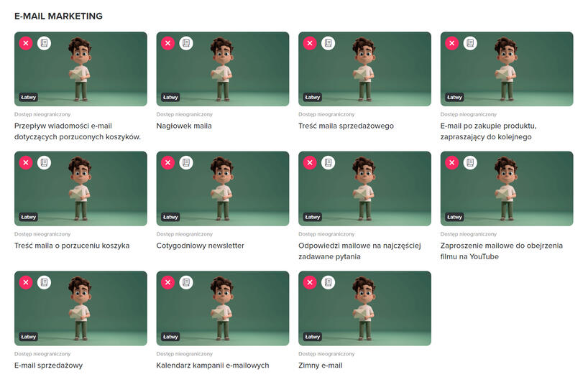This screenshot has width=588, height=377.
Task: Click the document icon on Nagłówek maila card
Action: point(186,44)
